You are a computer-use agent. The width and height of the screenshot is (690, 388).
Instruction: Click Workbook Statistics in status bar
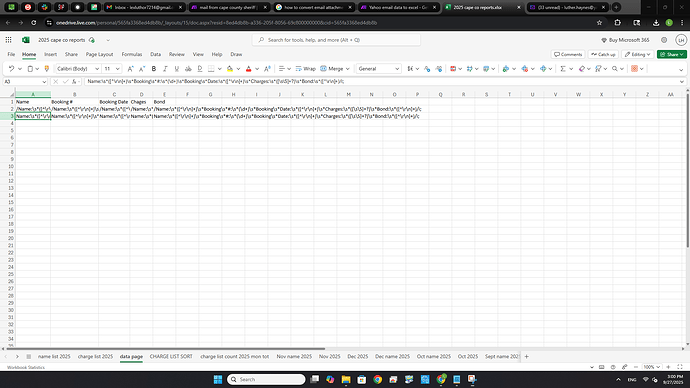click(x=26, y=367)
